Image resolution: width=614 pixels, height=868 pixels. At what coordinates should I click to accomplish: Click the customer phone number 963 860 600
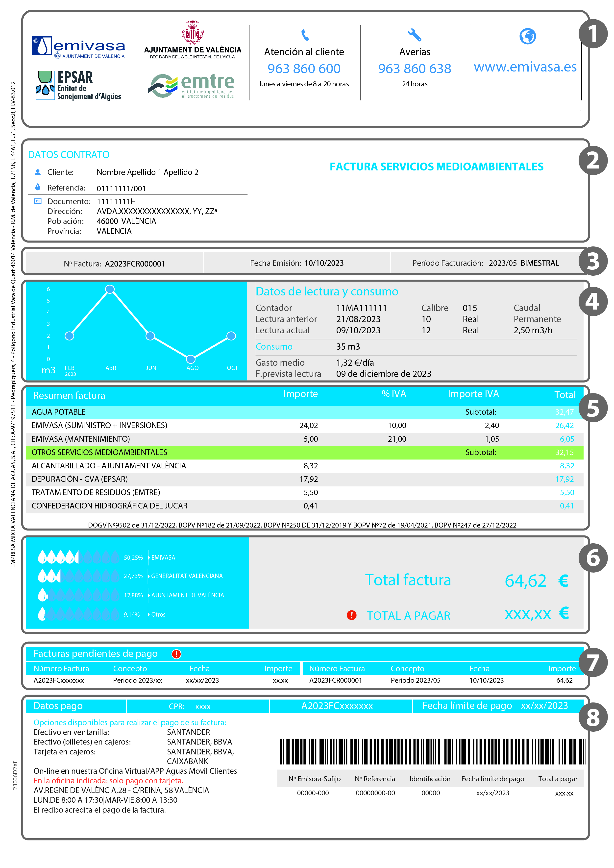point(304,69)
